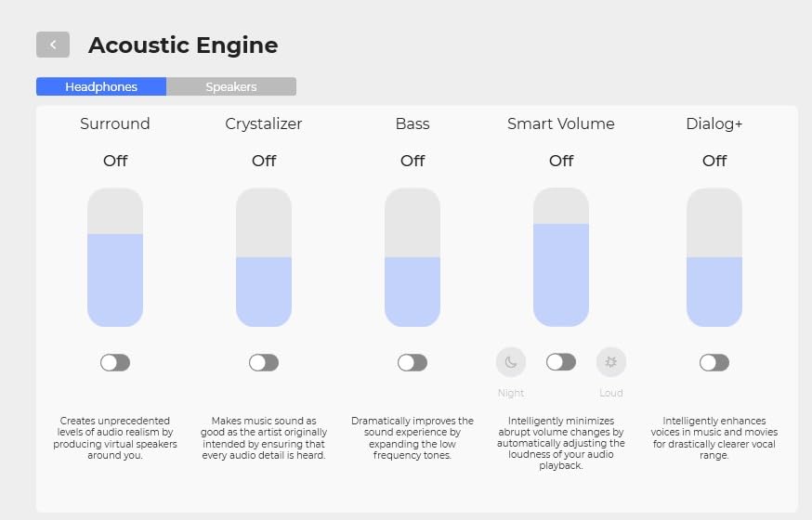Select the Loud mode icon

point(611,362)
